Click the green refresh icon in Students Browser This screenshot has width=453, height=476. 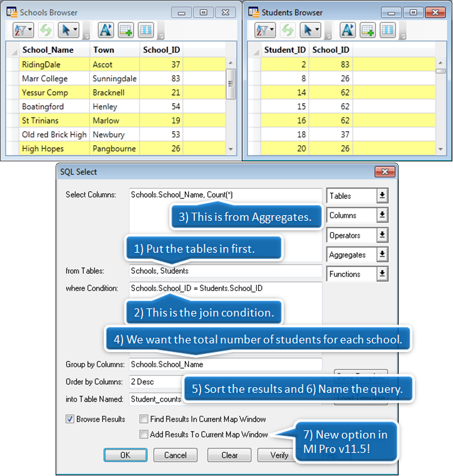coord(288,30)
